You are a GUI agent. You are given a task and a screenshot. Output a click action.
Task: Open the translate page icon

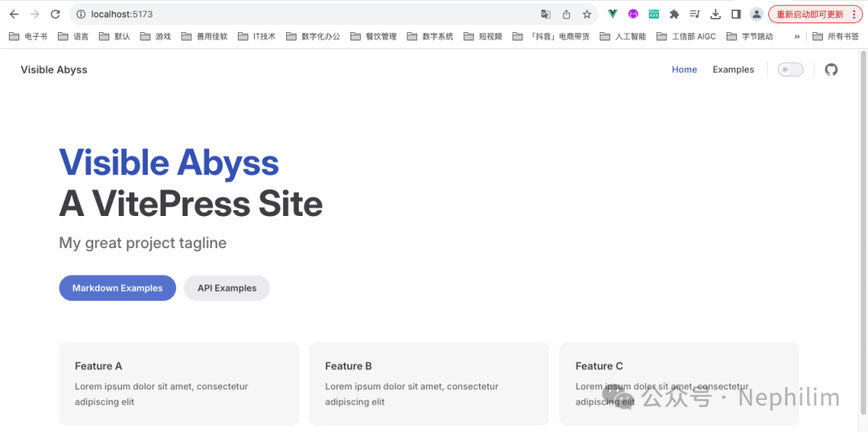(x=546, y=14)
